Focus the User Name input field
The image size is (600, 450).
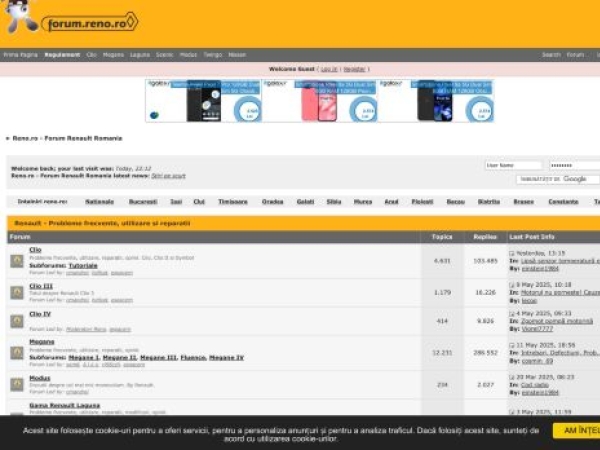(514, 165)
